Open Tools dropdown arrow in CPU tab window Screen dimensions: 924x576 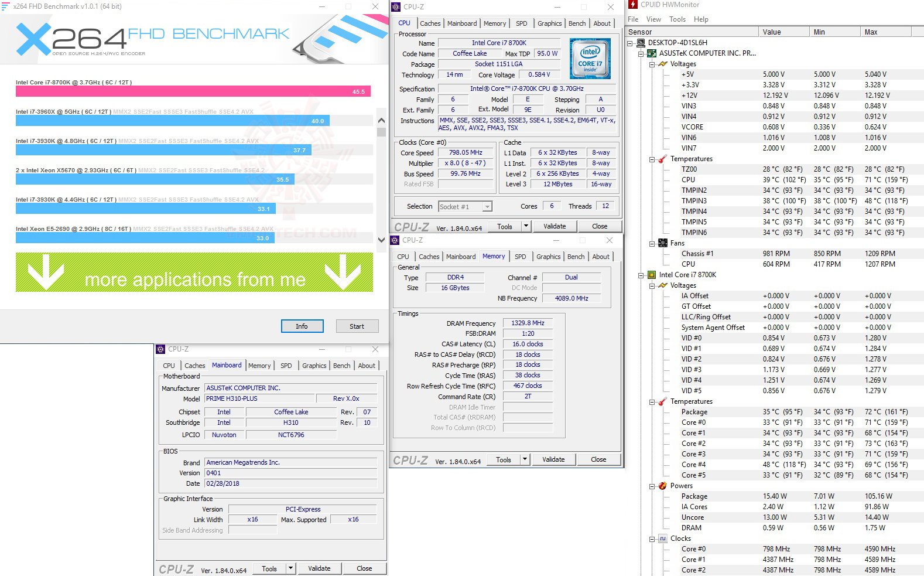[526, 226]
